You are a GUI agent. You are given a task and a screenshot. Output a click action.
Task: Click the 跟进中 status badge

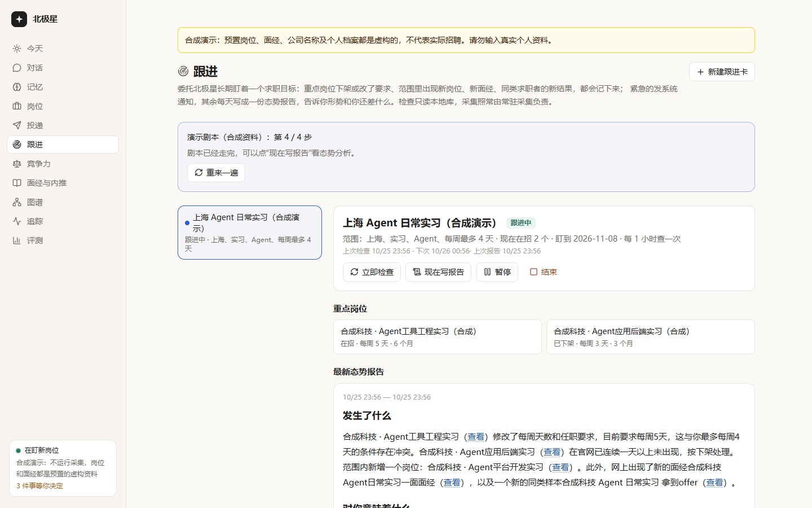(x=520, y=223)
